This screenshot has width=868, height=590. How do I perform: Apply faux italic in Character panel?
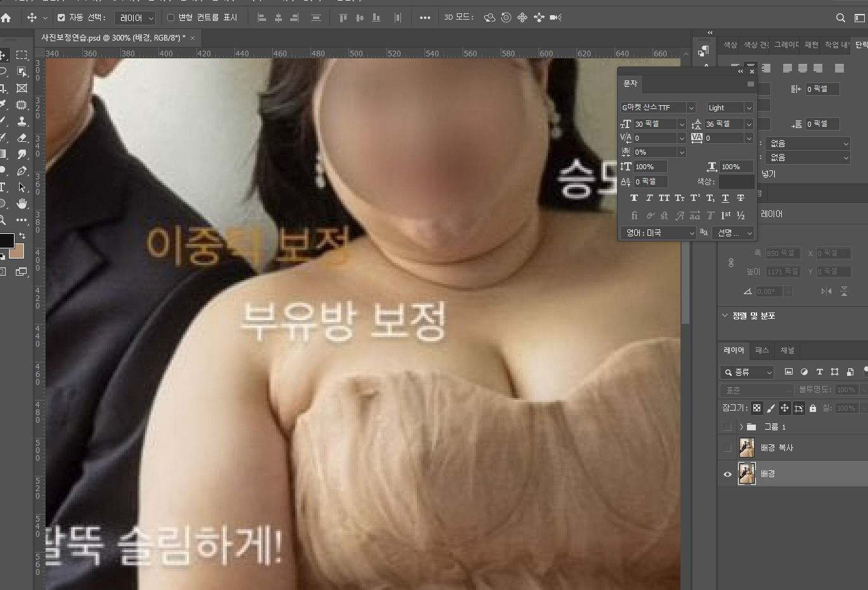(649, 198)
